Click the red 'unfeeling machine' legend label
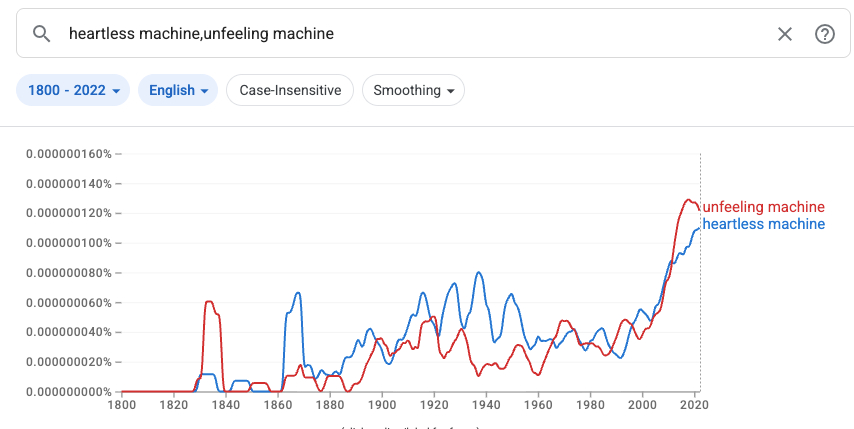 (x=763, y=207)
